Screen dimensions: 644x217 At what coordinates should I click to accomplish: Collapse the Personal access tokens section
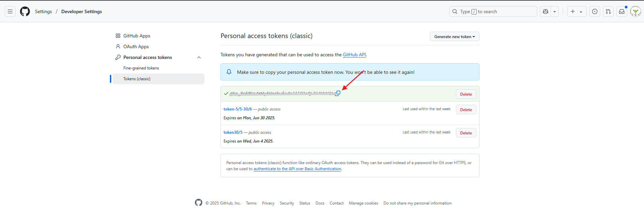click(x=199, y=57)
